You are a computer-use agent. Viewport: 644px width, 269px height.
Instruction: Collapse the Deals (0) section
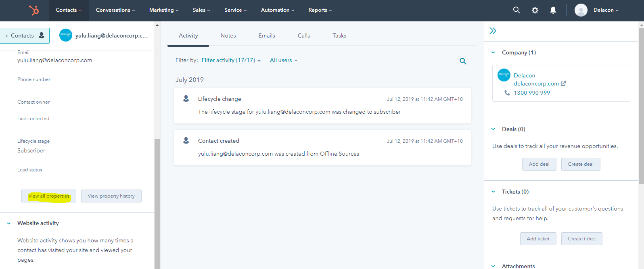pyautogui.click(x=493, y=129)
